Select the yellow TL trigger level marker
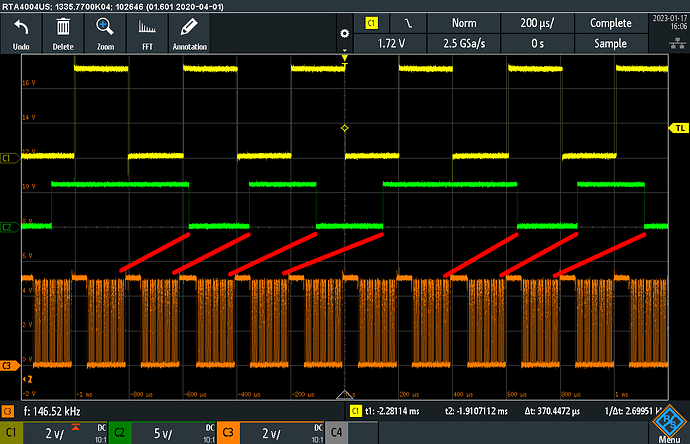Screen dimensions: 690x444 pos(679,129)
